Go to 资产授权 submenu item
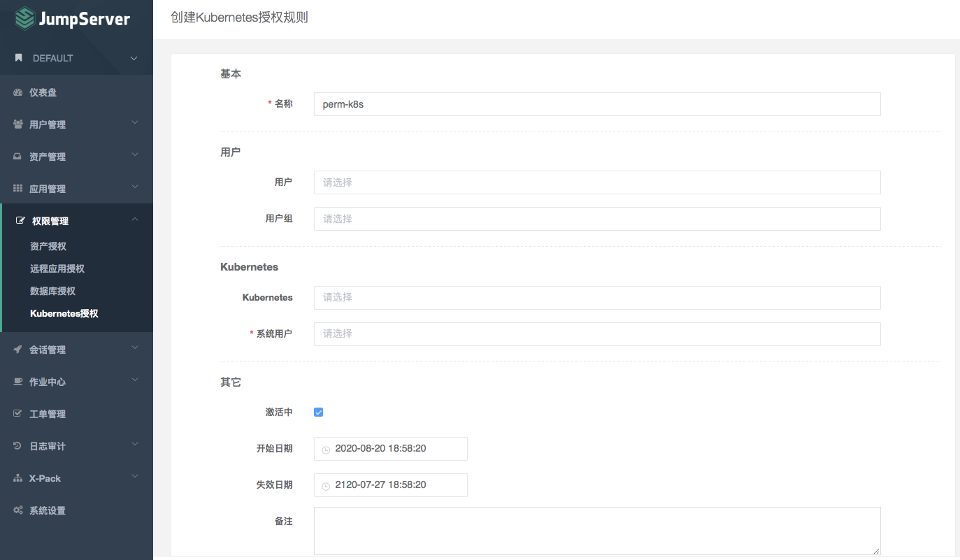Screen dimensions: 960x560 click(48, 246)
